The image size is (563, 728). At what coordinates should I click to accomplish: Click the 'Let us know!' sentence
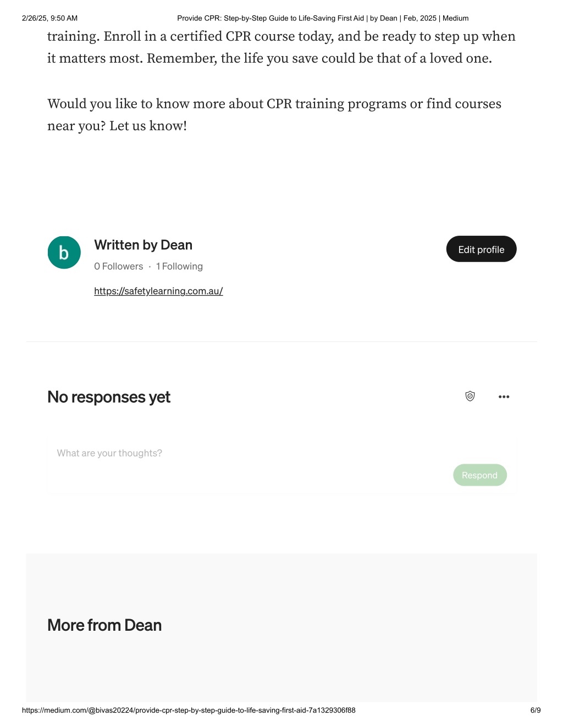(x=148, y=126)
